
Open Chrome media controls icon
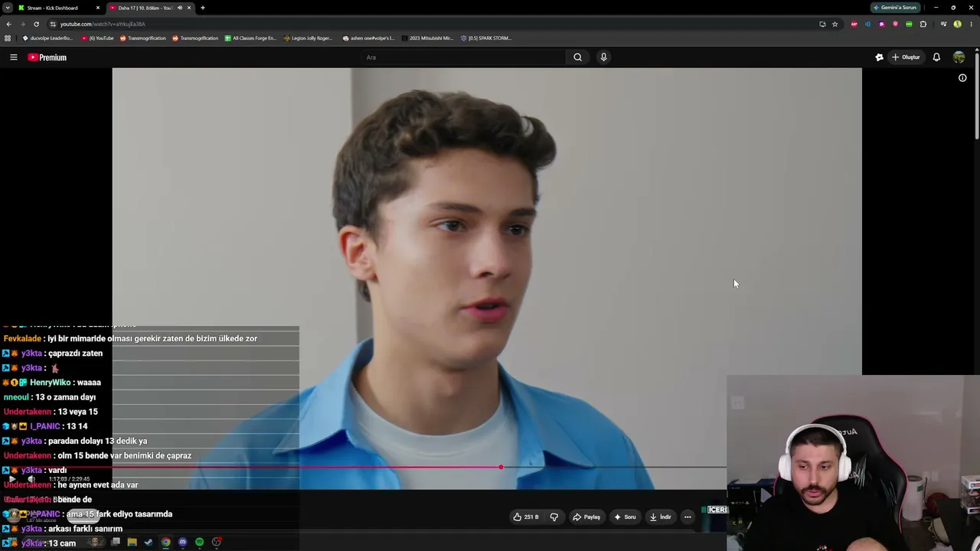point(943,24)
